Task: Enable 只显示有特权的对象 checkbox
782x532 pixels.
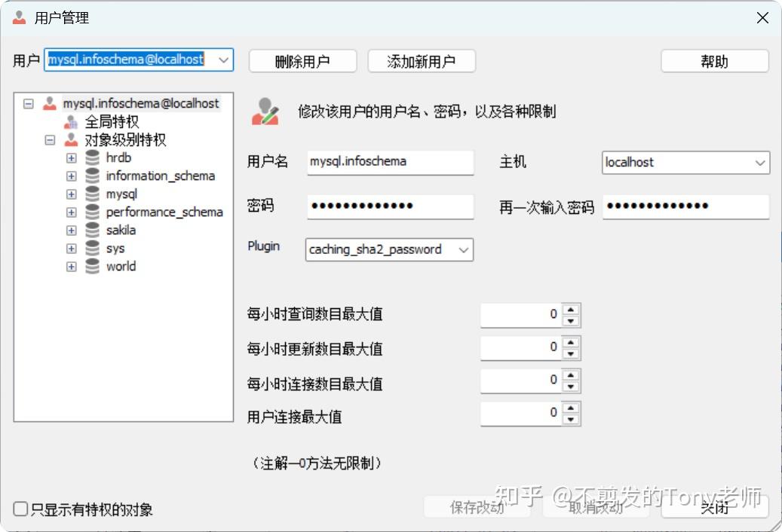Action: [x=17, y=509]
